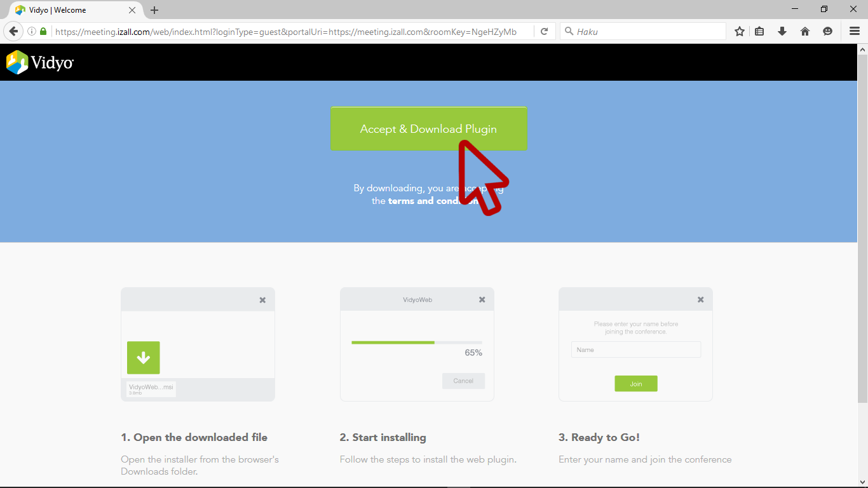
Task: Click the 65% percentage label
Action: [x=473, y=353]
